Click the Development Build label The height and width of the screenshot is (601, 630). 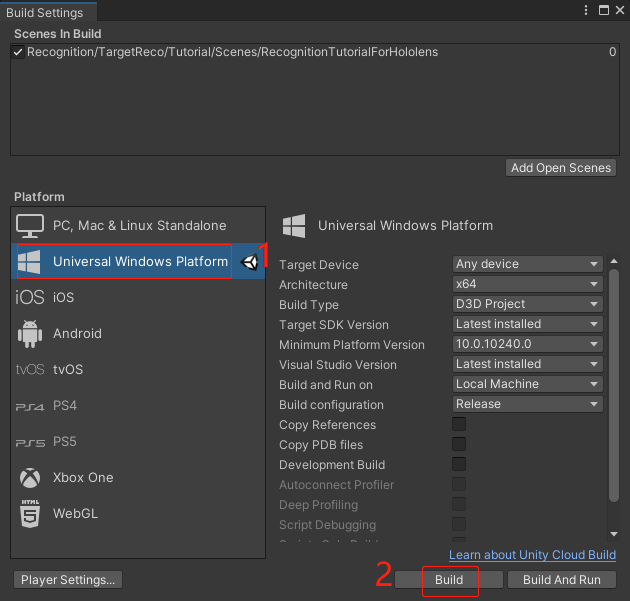tap(332, 465)
